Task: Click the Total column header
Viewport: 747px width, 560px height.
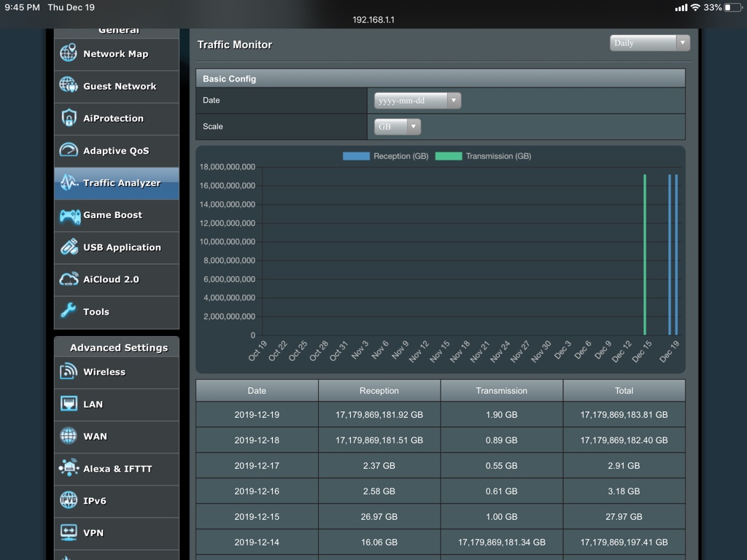Action: tap(624, 391)
